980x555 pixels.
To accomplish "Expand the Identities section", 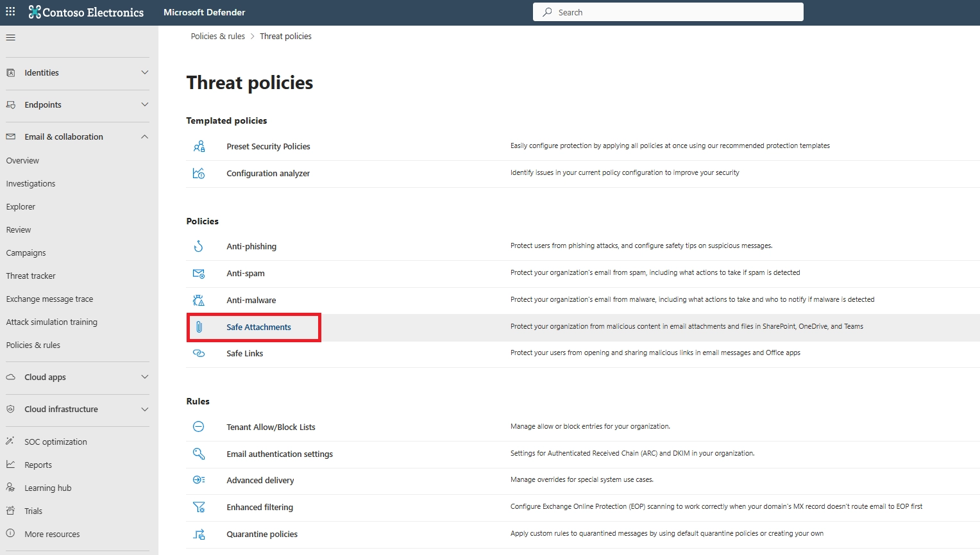I will pos(145,72).
